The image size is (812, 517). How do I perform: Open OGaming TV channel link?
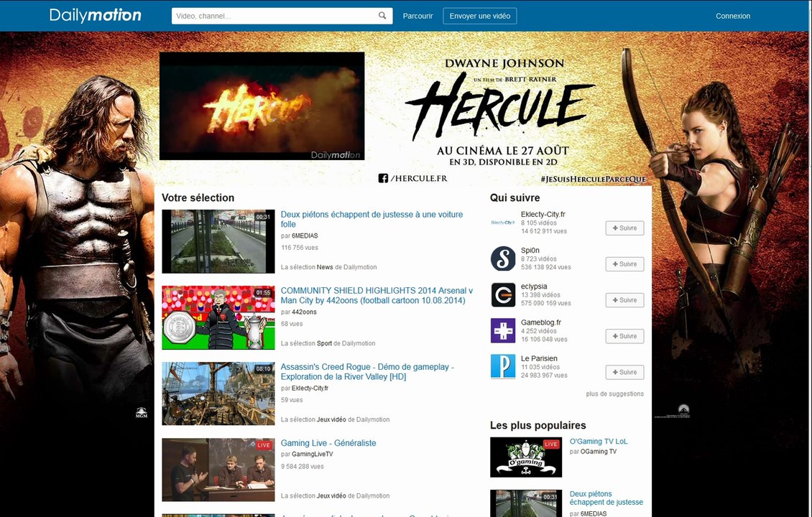click(598, 452)
